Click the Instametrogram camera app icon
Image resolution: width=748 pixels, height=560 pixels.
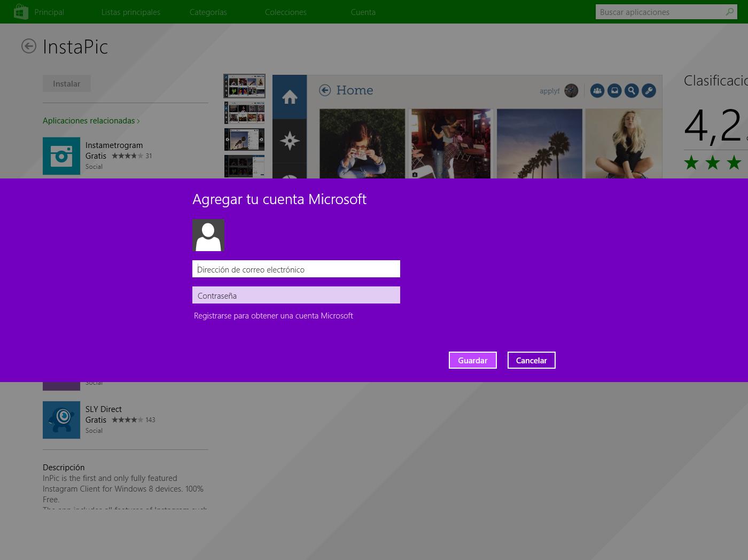(61, 156)
